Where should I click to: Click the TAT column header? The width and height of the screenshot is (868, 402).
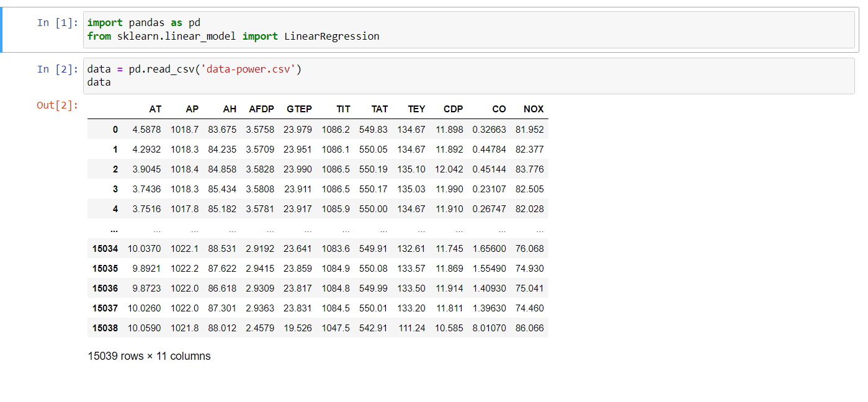380,109
